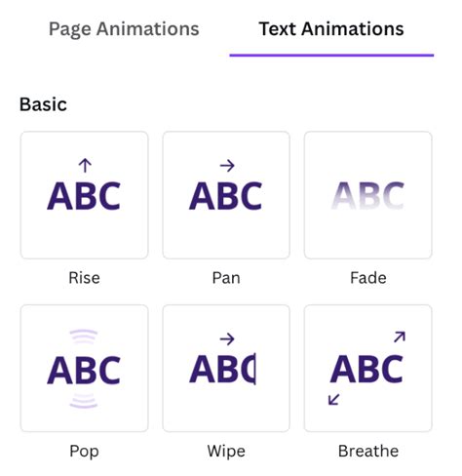This screenshot has width=462, height=476.
Task: Click the Breathe text label
Action: (368, 452)
